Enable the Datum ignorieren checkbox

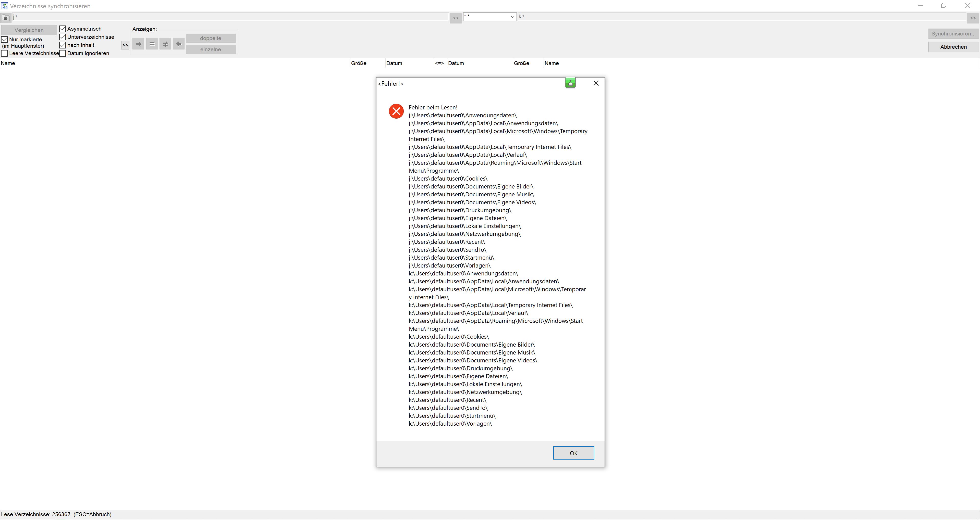point(63,53)
